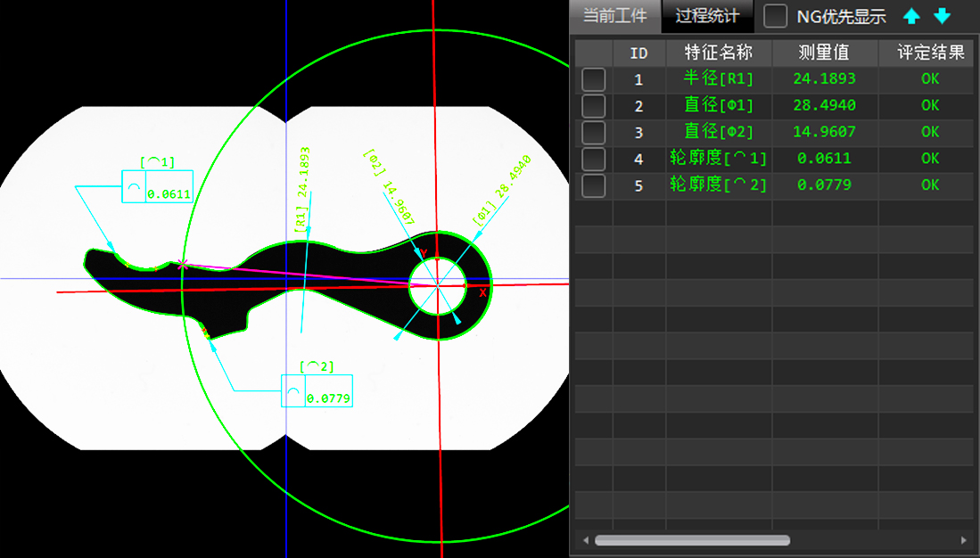
Task: Select the profile callout box showing 0.0611
Action: click(157, 186)
